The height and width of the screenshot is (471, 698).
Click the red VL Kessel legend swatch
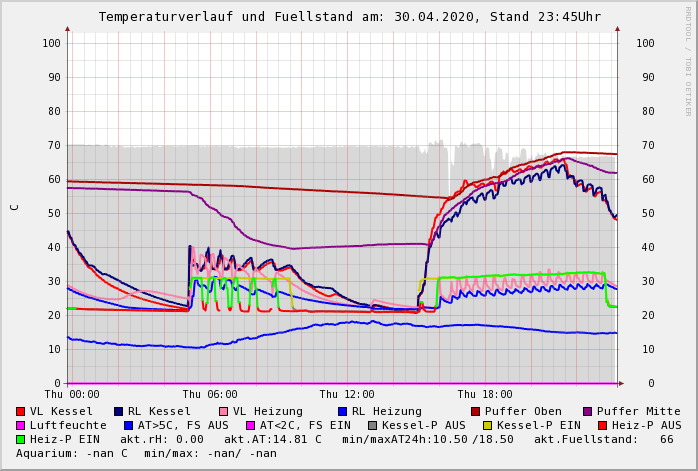click(x=21, y=412)
